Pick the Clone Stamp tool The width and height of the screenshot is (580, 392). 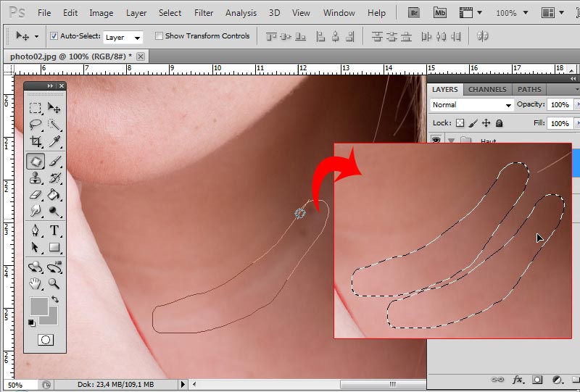pos(35,178)
